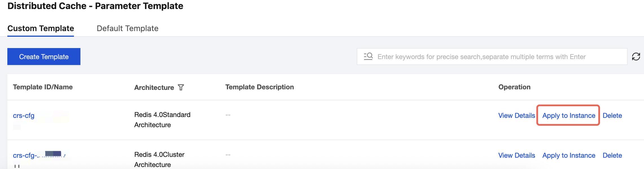
Task: Click the Operation column header
Action: 514,87
